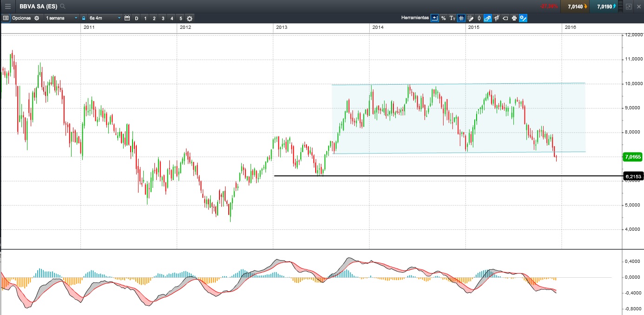This screenshot has height=315, width=644.
Task: Select the text annotation (Tt) tool
Action: [x=452, y=18]
